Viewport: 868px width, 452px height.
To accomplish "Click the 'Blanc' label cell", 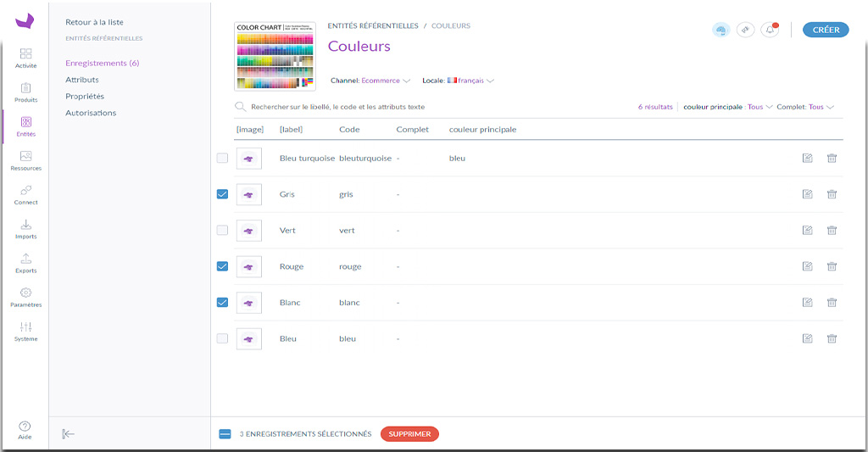I will coord(290,303).
